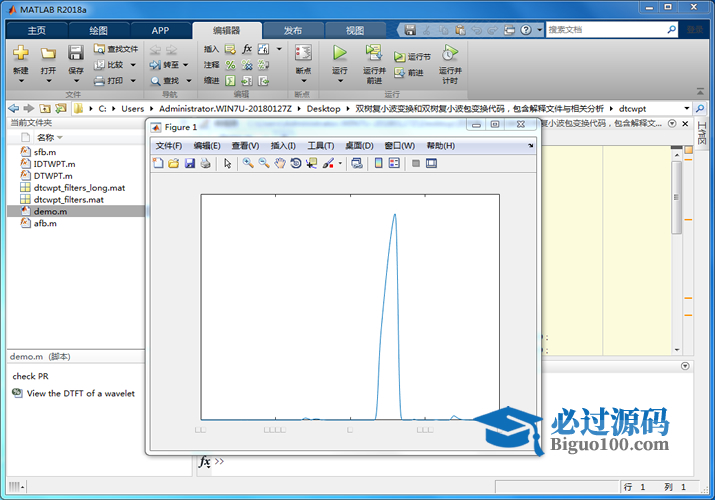Viewport: 715px width, 500px height.
Task: Expand the Print dropdown arrow
Action: (x=133, y=81)
